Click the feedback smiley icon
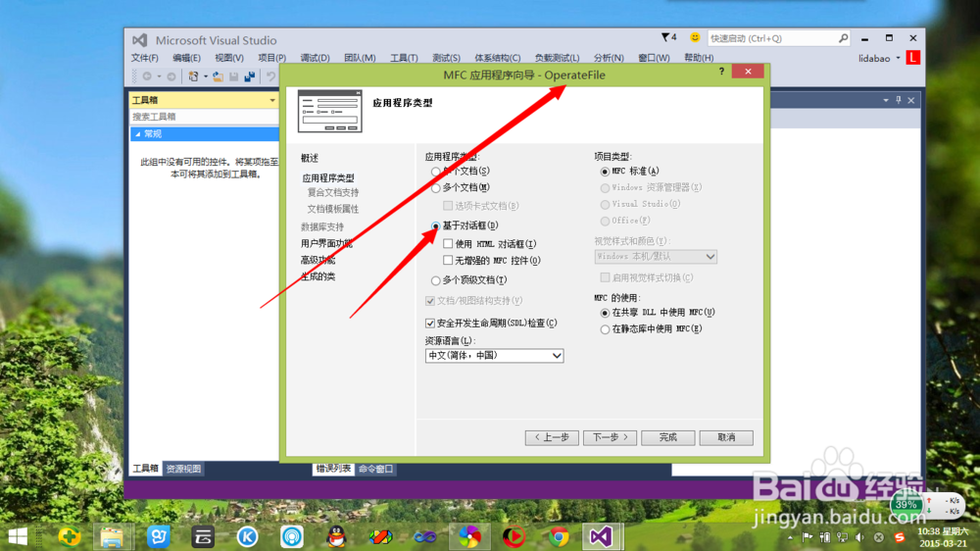 pyautogui.click(x=695, y=37)
